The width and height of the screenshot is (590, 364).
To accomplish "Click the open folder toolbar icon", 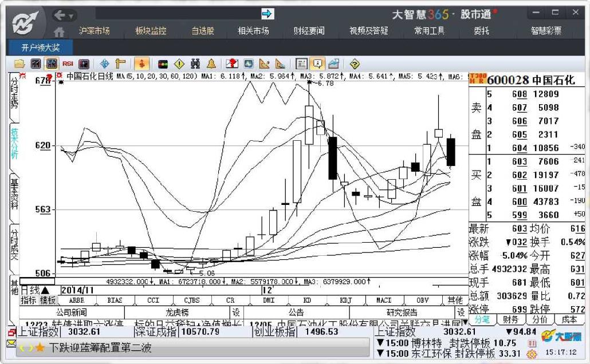I will 19,64.
